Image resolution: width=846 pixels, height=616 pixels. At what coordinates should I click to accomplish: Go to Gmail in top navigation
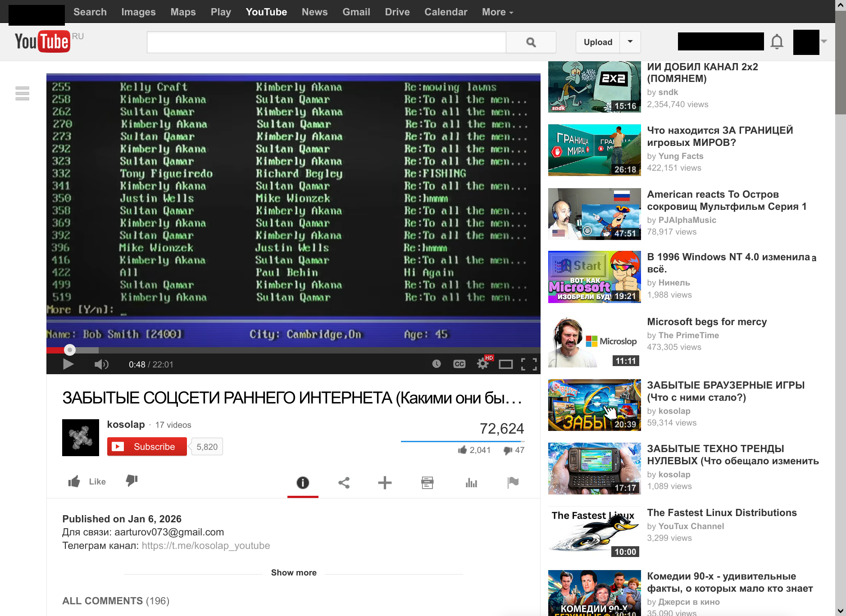click(356, 12)
